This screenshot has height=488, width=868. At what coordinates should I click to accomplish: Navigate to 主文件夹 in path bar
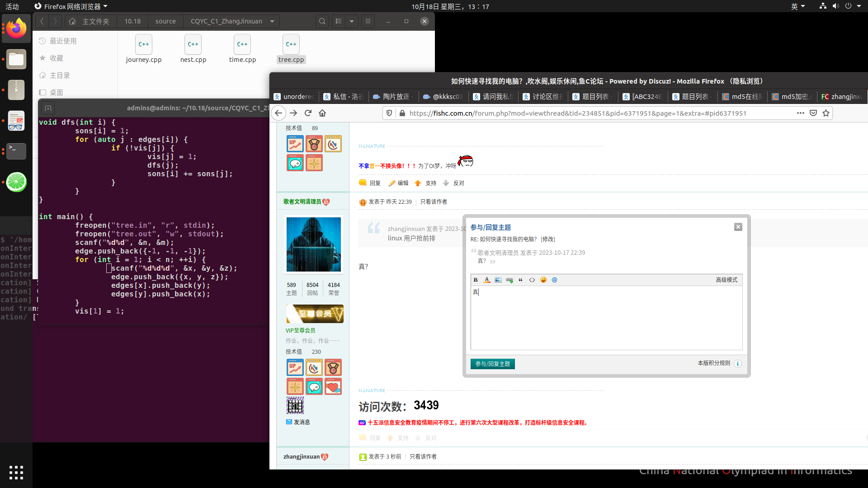click(x=90, y=21)
